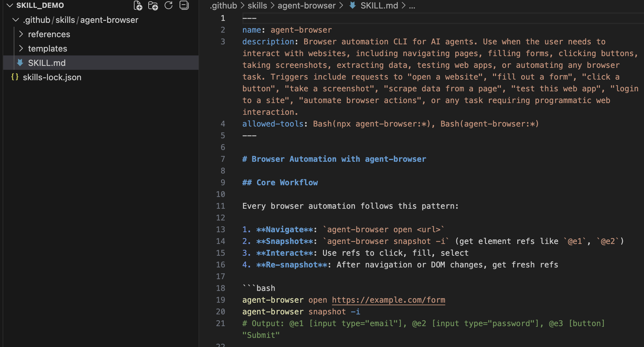The image size is (644, 347).
Task: Click the '**Re-snapshot**' list item text
Action: tap(292, 265)
